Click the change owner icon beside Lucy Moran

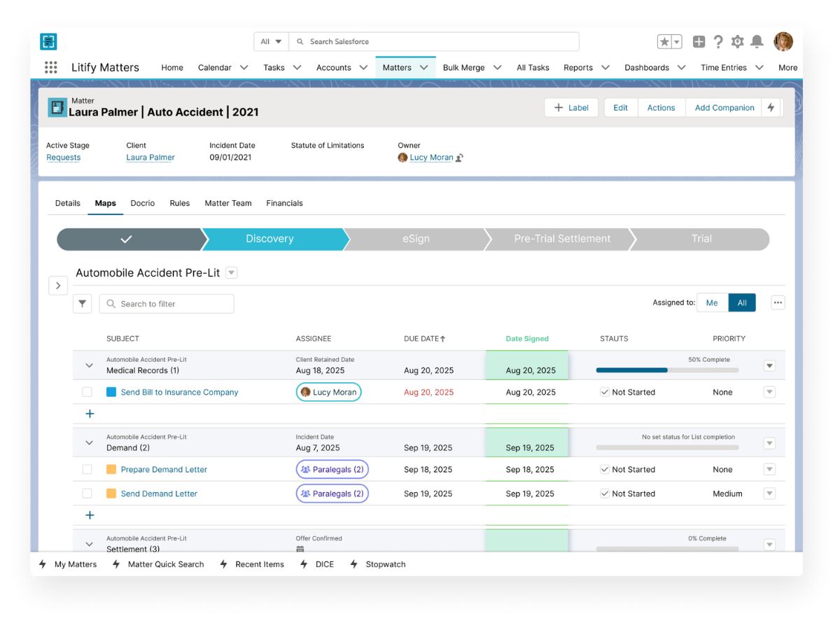pyautogui.click(x=460, y=157)
